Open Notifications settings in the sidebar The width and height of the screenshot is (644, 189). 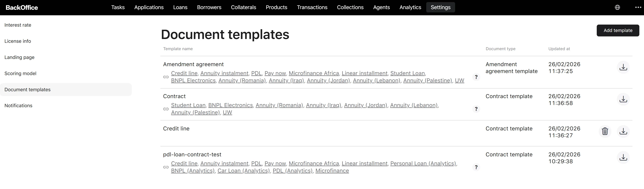click(19, 105)
